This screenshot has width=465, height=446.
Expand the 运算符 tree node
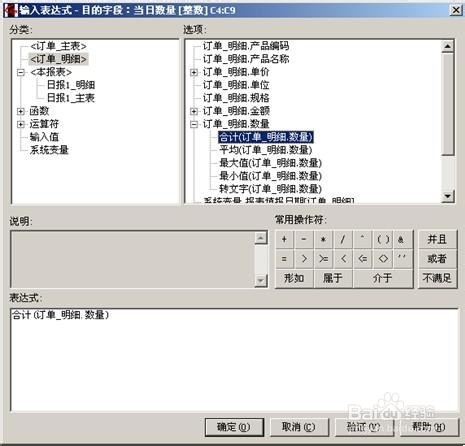pyautogui.click(x=21, y=124)
